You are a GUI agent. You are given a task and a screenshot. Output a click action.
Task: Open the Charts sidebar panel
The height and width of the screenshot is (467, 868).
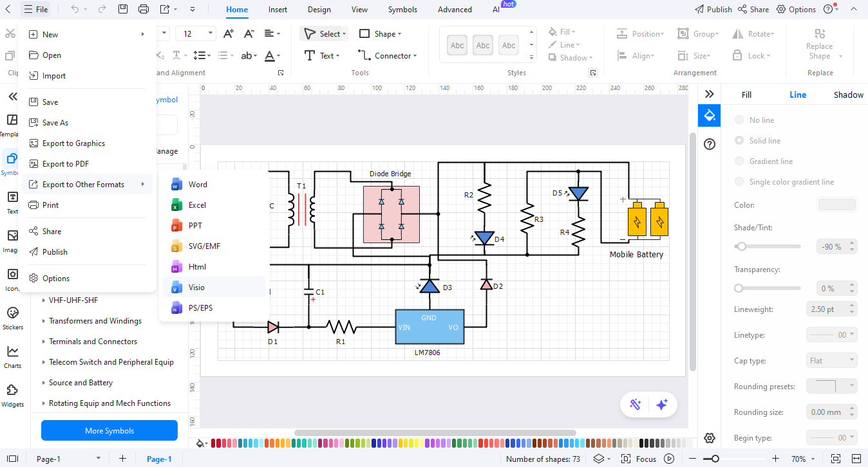pos(12,356)
